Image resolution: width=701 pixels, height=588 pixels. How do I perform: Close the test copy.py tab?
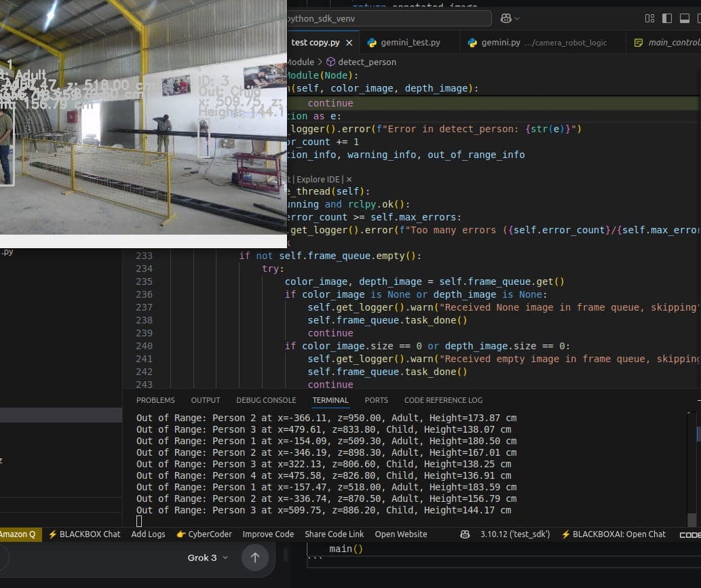click(349, 43)
